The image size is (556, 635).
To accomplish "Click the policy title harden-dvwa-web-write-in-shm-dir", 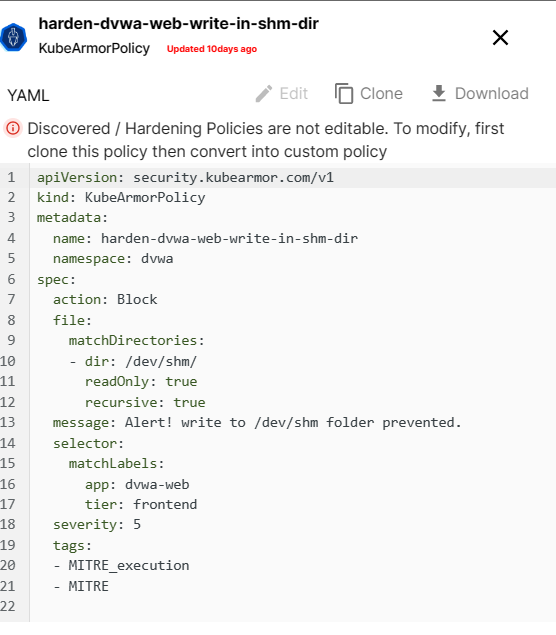I will point(179,24).
